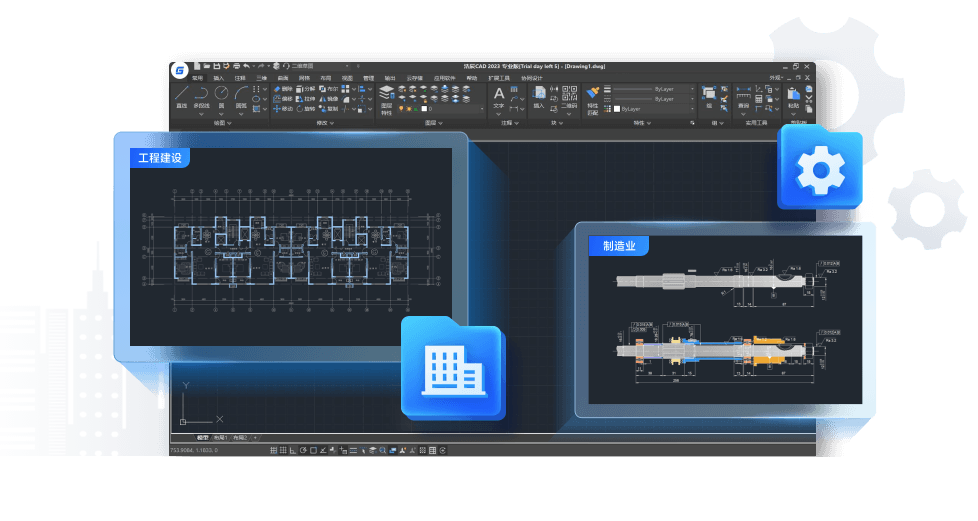The image size is (978, 521).
Task: Toggle object snap square icon in status bar
Action: (313, 450)
